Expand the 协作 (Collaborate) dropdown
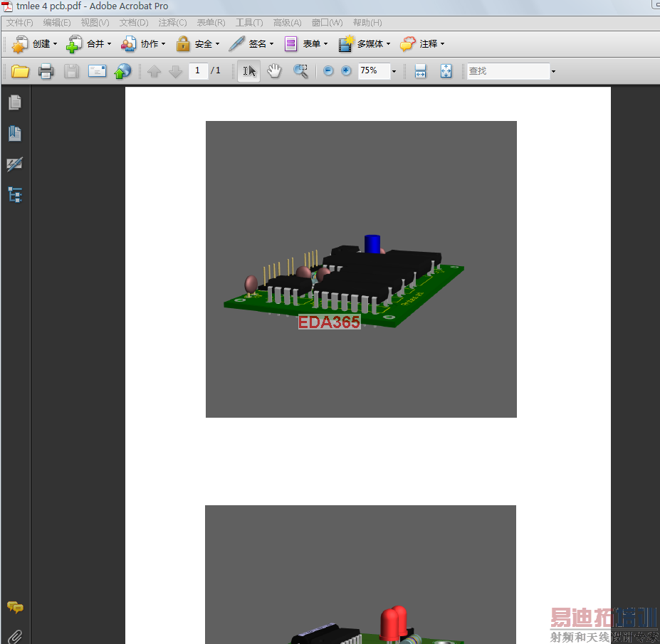The width and height of the screenshot is (660, 644). coord(163,44)
